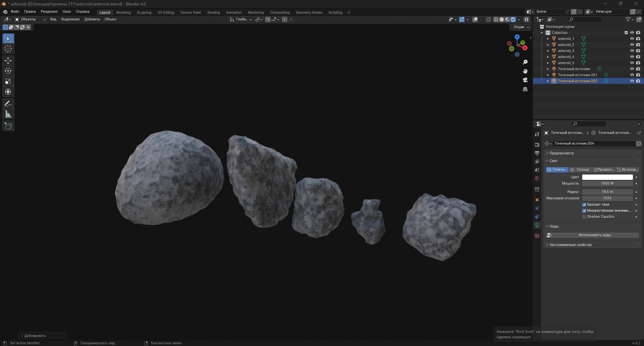Switch to material preview shading

(507, 19)
